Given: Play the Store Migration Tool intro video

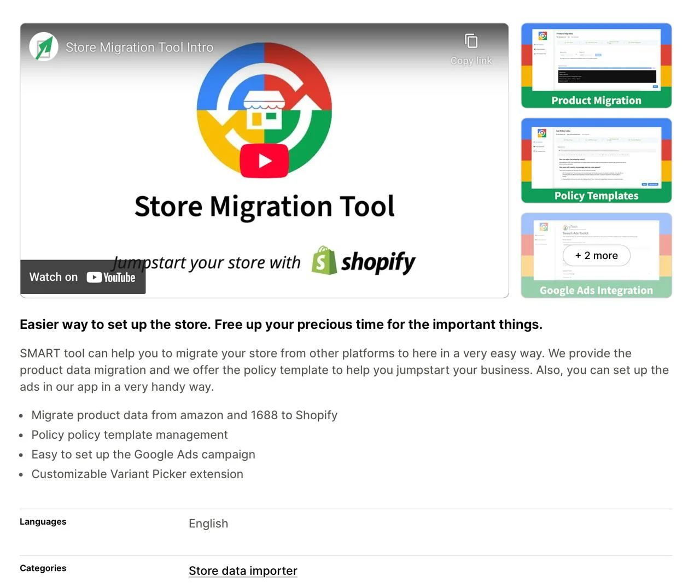Looking at the screenshot, I should (x=265, y=160).
